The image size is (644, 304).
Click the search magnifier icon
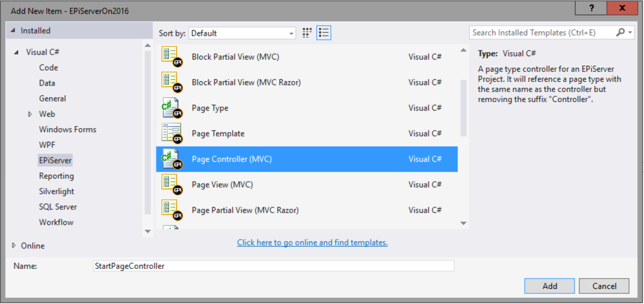click(x=621, y=33)
